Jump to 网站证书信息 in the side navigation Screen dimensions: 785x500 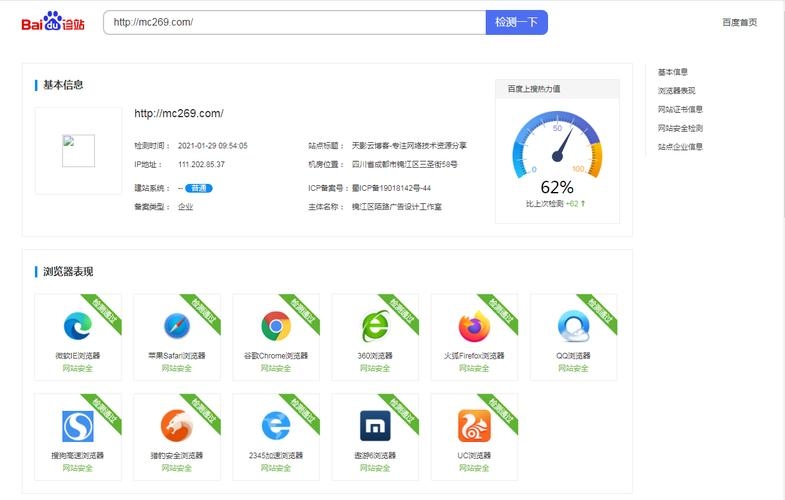pyautogui.click(x=680, y=109)
